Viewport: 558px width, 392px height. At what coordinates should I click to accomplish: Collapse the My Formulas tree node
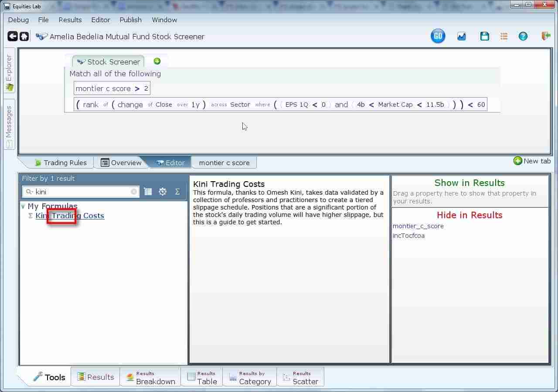click(23, 206)
